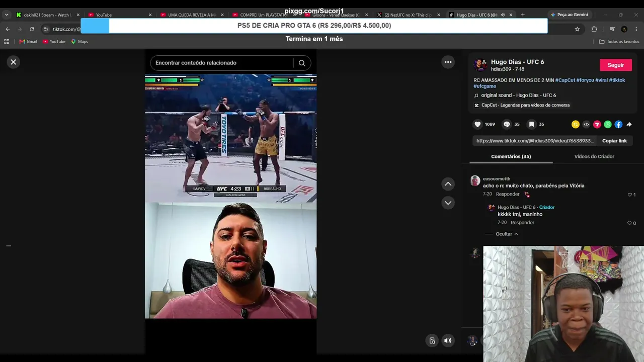644x362 pixels.
Task: Switch to Comentários (35) tab
Action: (511, 156)
